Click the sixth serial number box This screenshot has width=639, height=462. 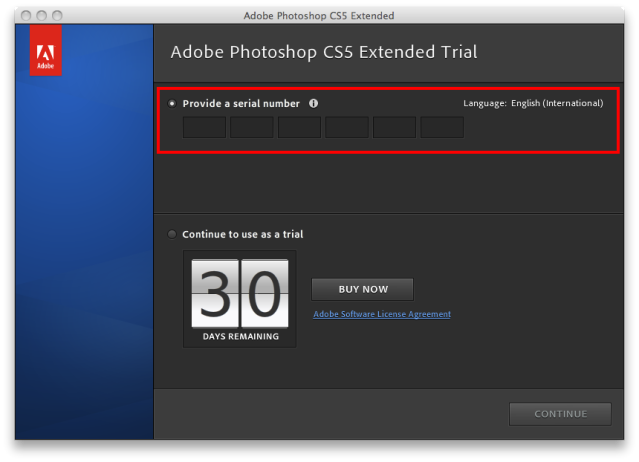tap(442, 127)
